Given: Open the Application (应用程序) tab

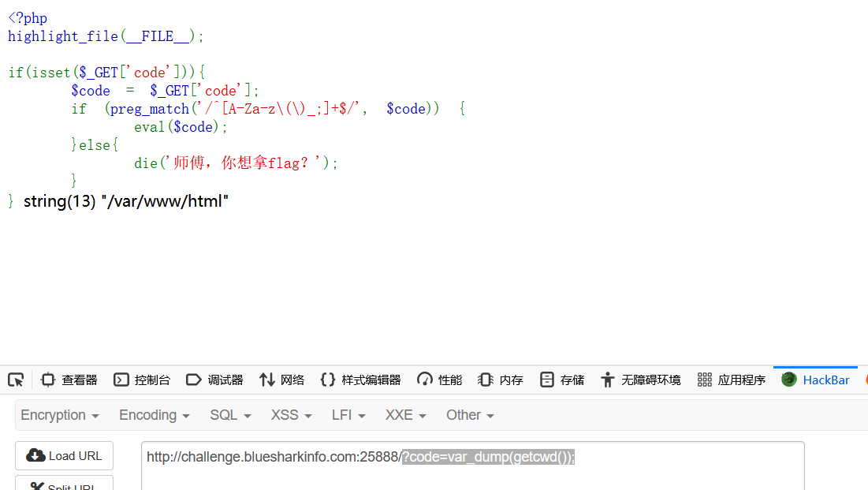Looking at the screenshot, I should point(732,380).
